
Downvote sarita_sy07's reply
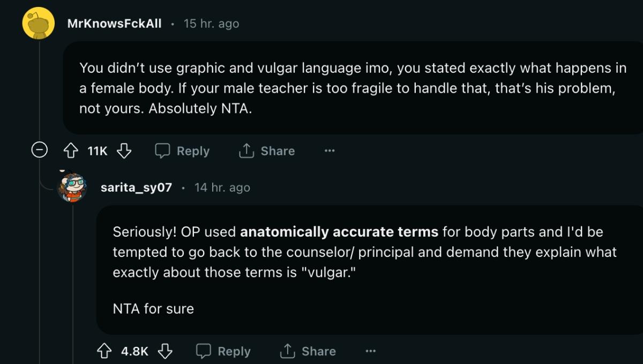(x=165, y=351)
